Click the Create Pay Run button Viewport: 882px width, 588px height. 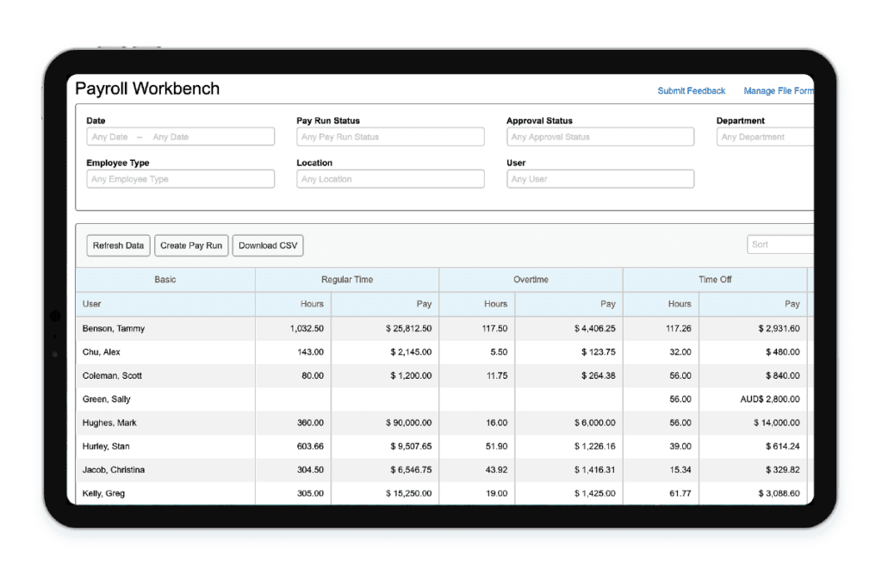[191, 244]
